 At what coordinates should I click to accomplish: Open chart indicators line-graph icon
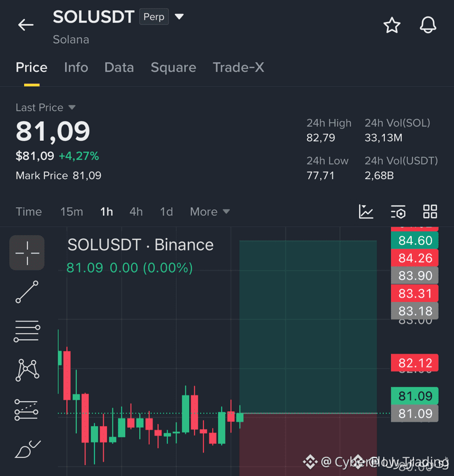click(x=366, y=211)
